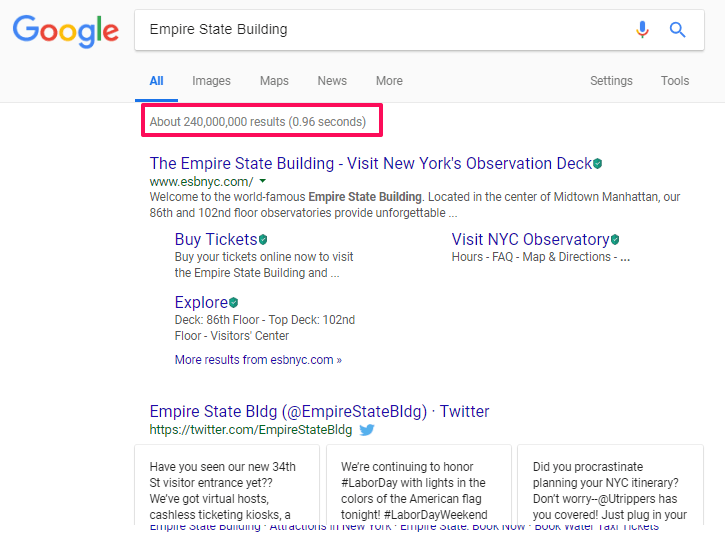Click the blue magnifying glass search icon
The image size is (725, 545).
[678, 30]
